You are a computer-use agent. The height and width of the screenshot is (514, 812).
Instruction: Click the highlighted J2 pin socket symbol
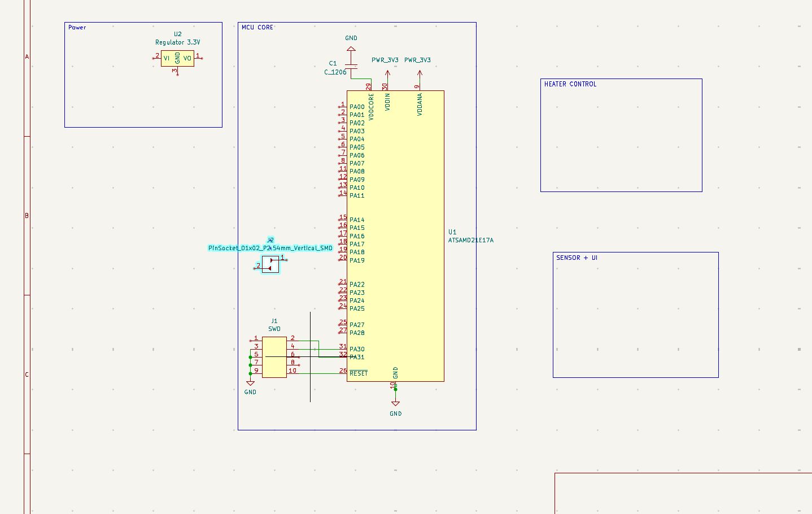tap(270, 264)
